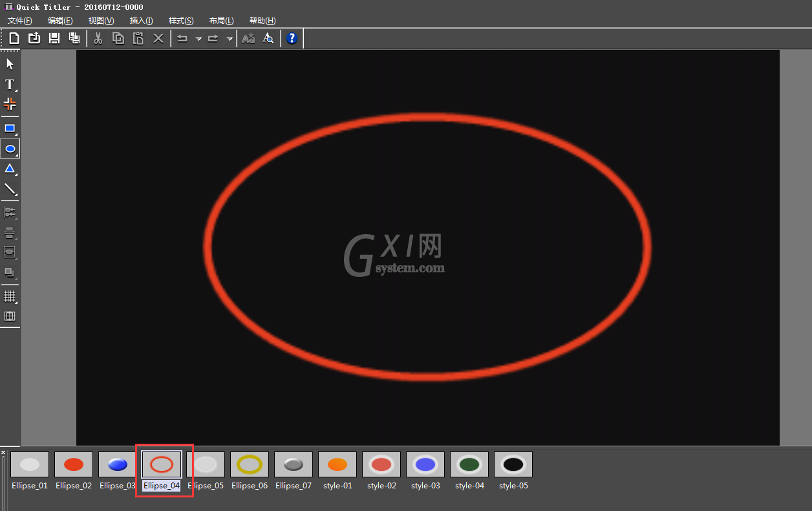The height and width of the screenshot is (511, 812).
Task: Click the Undo arrow icon
Action: click(x=183, y=38)
